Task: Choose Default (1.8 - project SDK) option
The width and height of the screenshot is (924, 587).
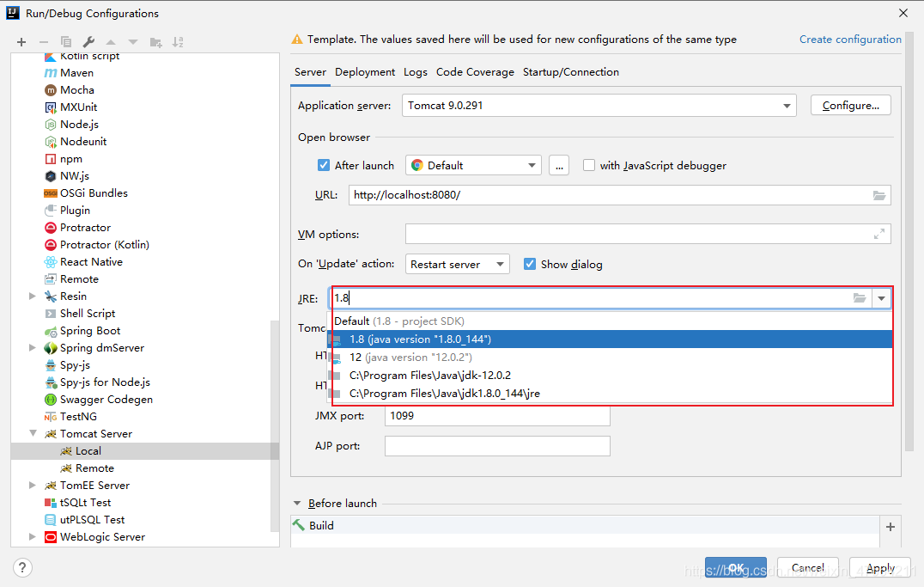Action: 610,321
